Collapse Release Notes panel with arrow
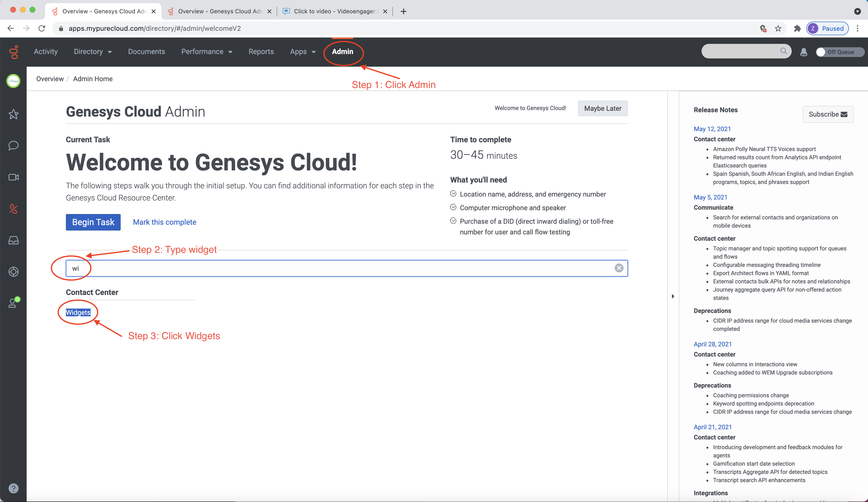This screenshot has height=502, width=868. pos(673,296)
